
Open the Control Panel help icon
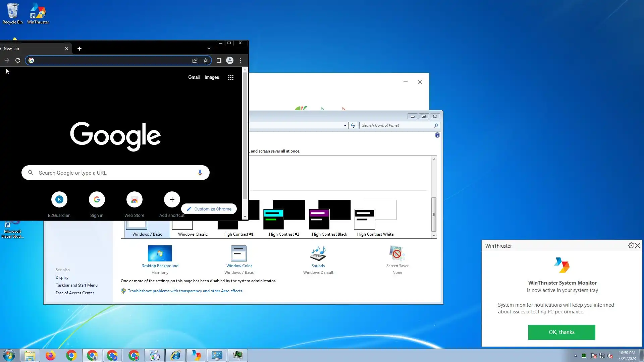pyautogui.click(x=437, y=135)
